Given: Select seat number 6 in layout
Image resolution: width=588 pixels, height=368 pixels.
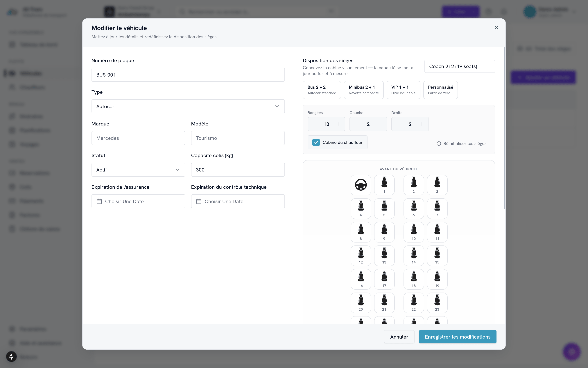Looking at the screenshot, I should click(414, 209).
